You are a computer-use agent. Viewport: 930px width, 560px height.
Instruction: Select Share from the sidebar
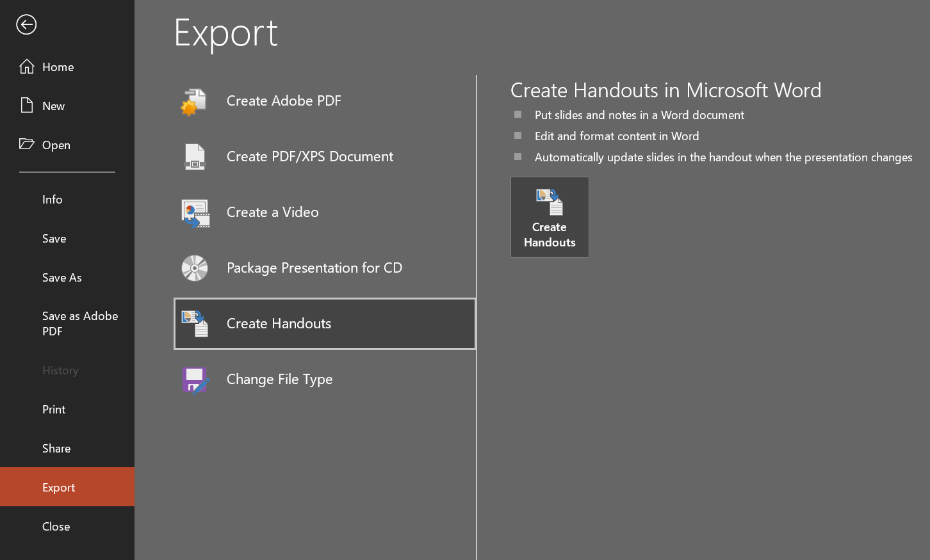(x=56, y=448)
